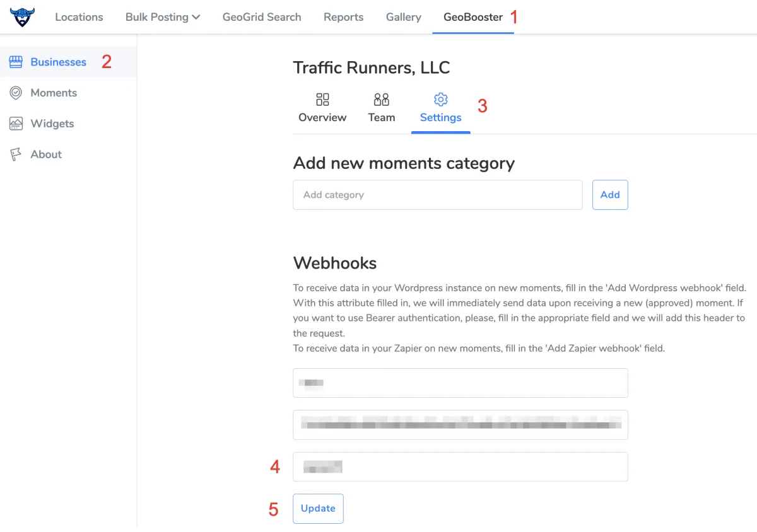Select Businesses in the sidebar
The height and width of the screenshot is (532, 757).
tap(59, 62)
